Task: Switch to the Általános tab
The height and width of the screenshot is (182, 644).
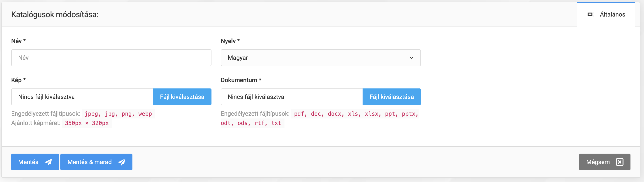Action: tap(612, 14)
